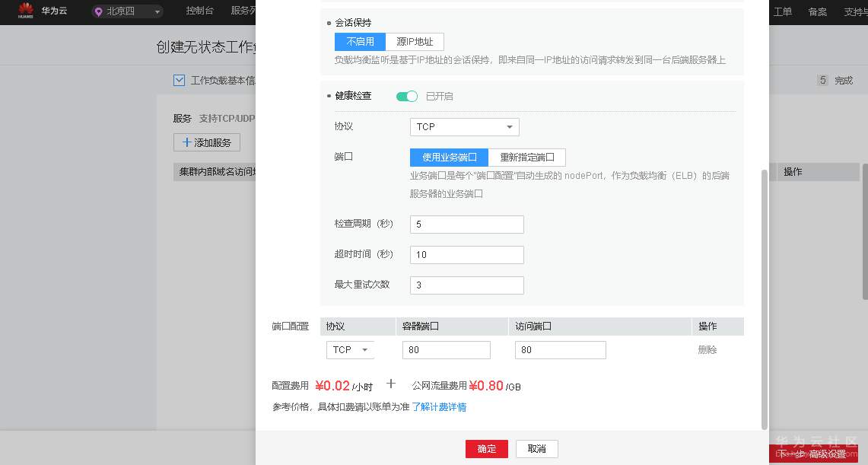The height and width of the screenshot is (465, 868).
Task: Open the 工单 menu in top bar
Action: [x=783, y=11]
